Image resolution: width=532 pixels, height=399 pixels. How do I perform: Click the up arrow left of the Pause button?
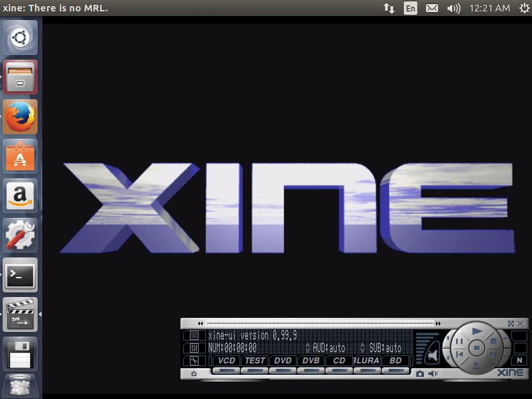[x=448, y=338]
